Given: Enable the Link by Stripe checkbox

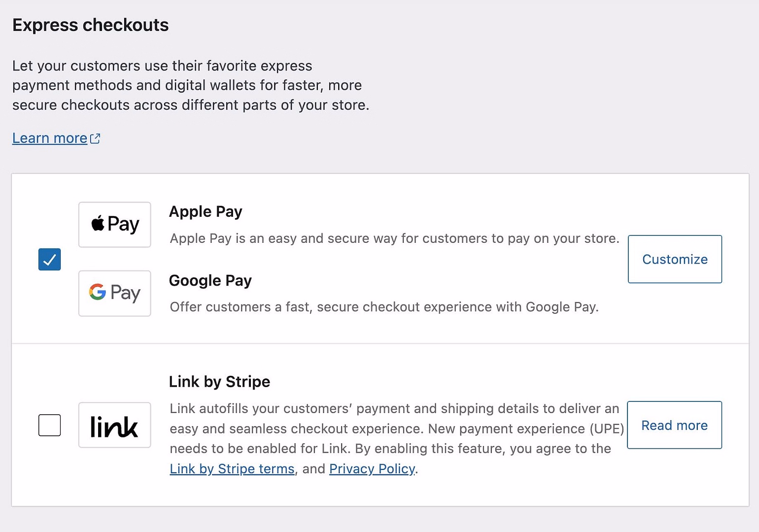Looking at the screenshot, I should tap(49, 425).
